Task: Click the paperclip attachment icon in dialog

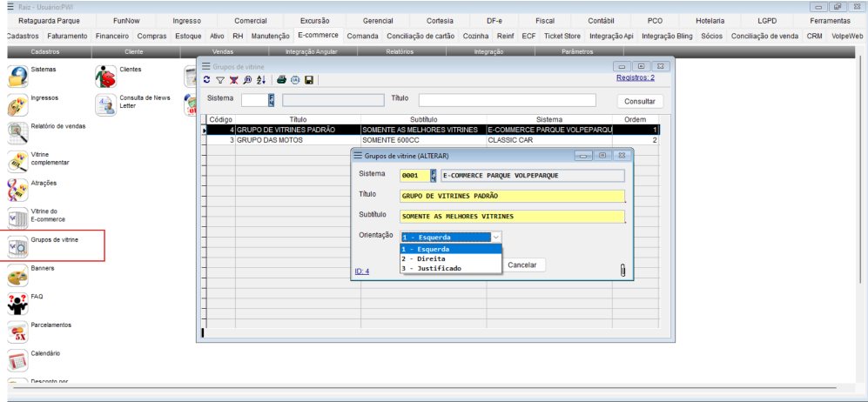Action: [622, 270]
